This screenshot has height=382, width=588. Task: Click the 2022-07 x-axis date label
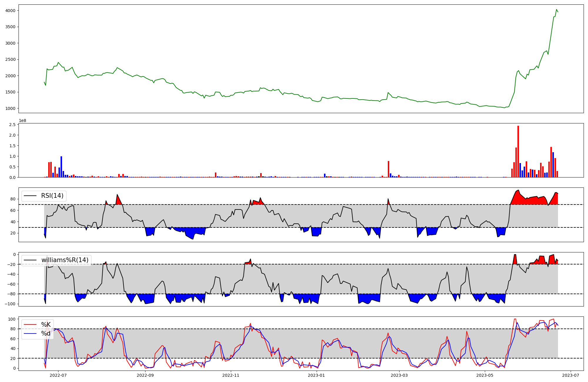click(58, 375)
